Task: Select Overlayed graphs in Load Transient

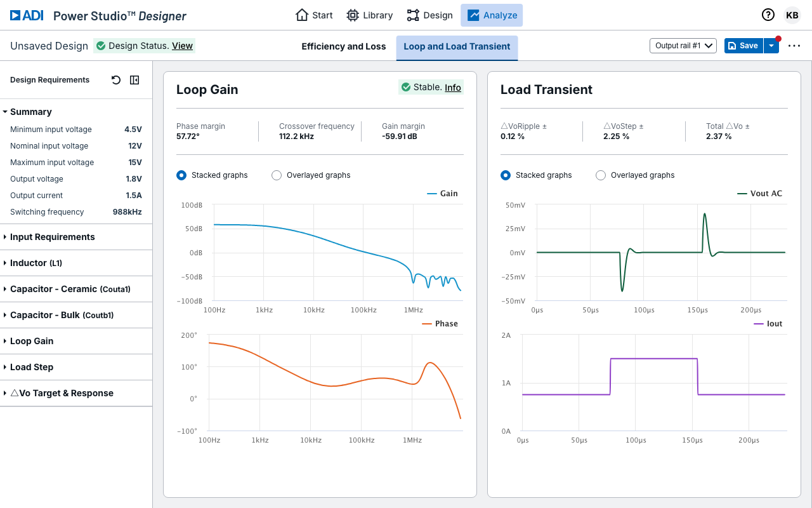Action: tap(601, 175)
